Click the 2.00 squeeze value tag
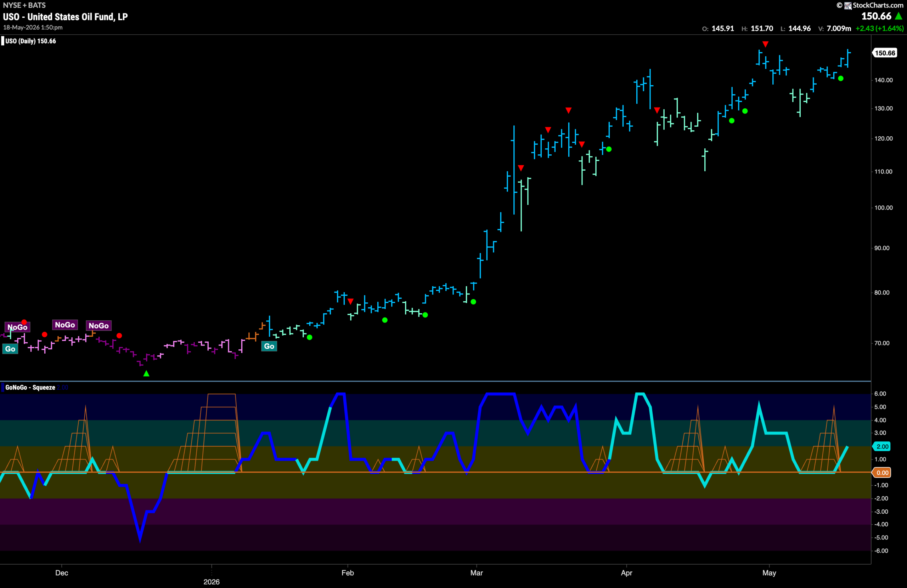907x588 pixels. click(882, 446)
